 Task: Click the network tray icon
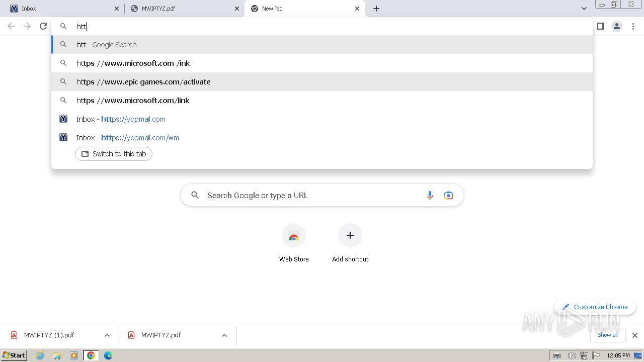tap(584, 355)
